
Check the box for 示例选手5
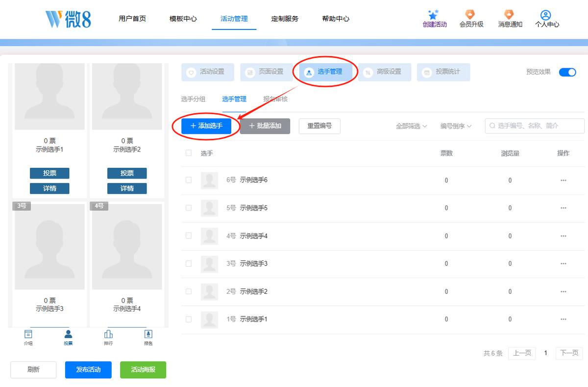(189, 208)
